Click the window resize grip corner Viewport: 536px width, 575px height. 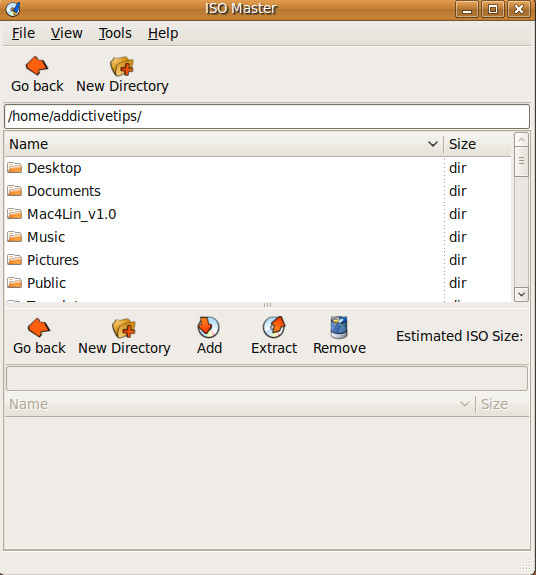click(x=526, y=565)
